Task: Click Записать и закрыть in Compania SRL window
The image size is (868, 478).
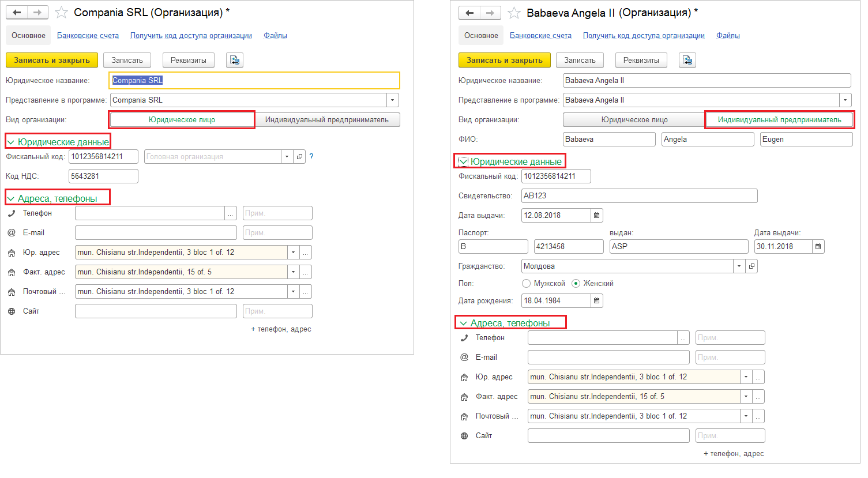Action: point(52,60)
